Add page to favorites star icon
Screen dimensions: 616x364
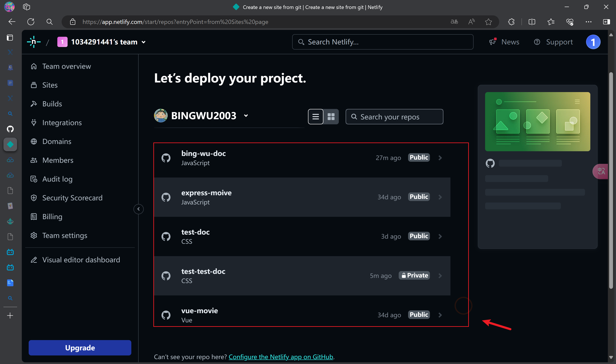click(x=488, y=22)
